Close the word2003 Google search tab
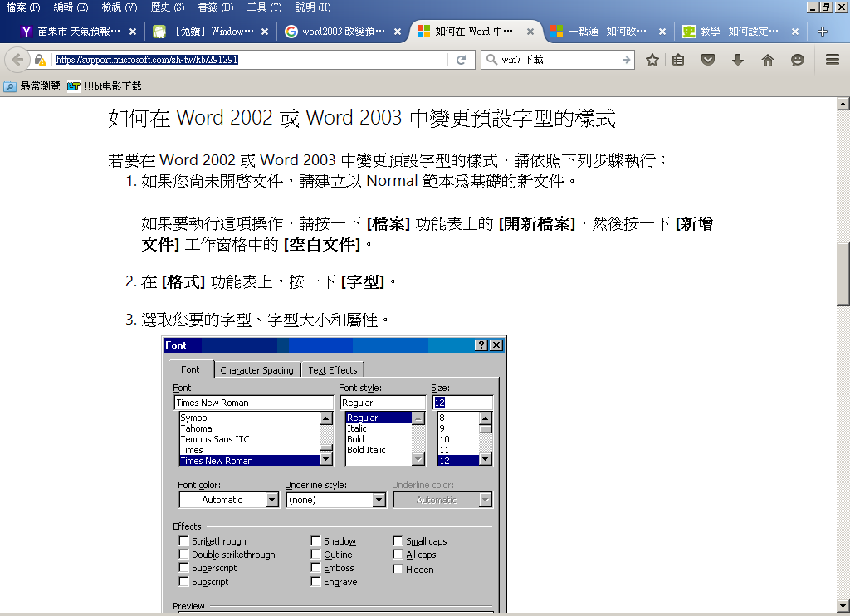The image size is (850, 616). click(x=398, y=32)
